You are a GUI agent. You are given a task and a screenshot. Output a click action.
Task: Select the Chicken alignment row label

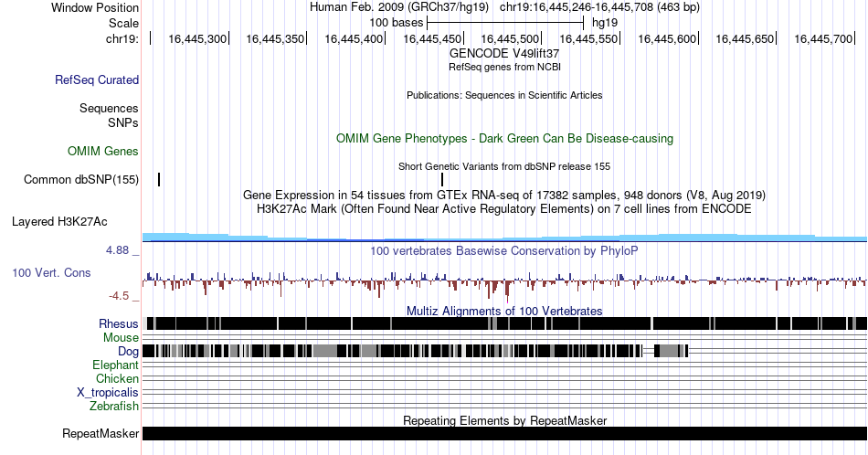[117, 378]
